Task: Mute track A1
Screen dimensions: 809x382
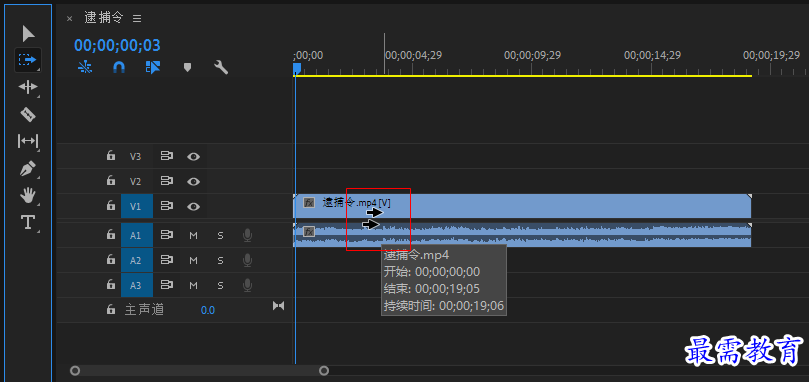Action: (x=193, y=235)
